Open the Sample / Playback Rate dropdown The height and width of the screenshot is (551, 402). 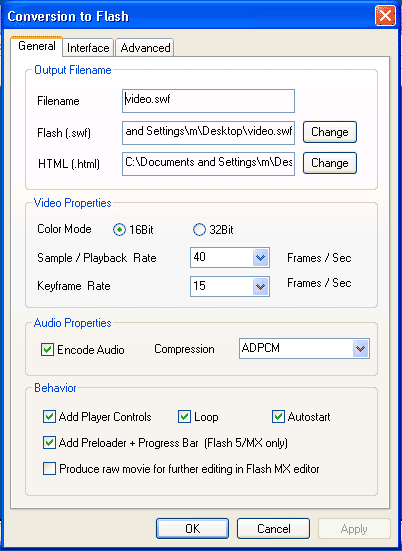point(260,258)
